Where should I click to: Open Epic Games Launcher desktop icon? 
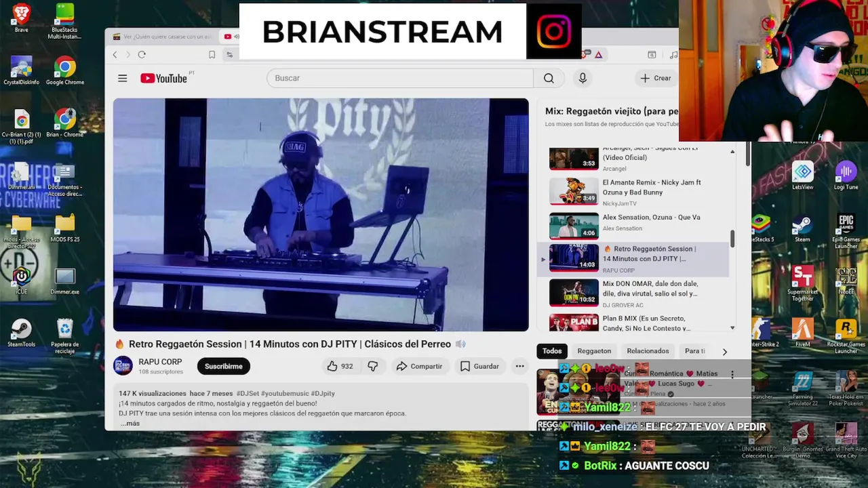[x=846, y=231]
